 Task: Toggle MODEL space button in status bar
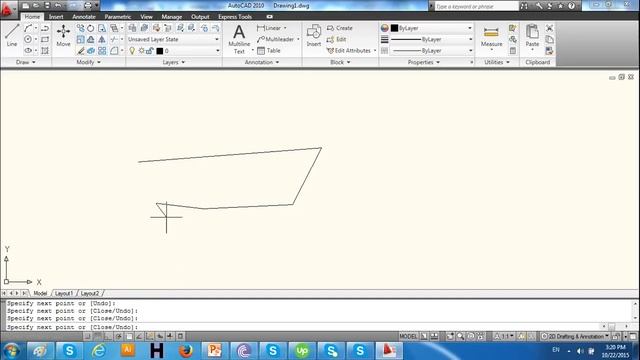[408, 336]
